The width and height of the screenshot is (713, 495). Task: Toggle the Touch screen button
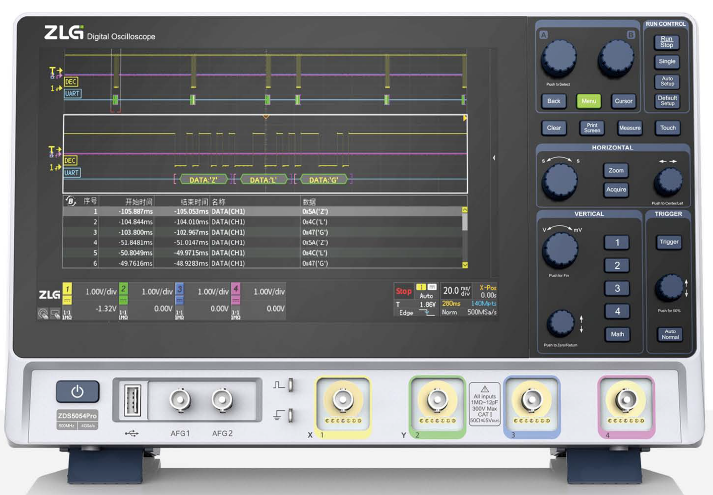(x=667, y=128)
